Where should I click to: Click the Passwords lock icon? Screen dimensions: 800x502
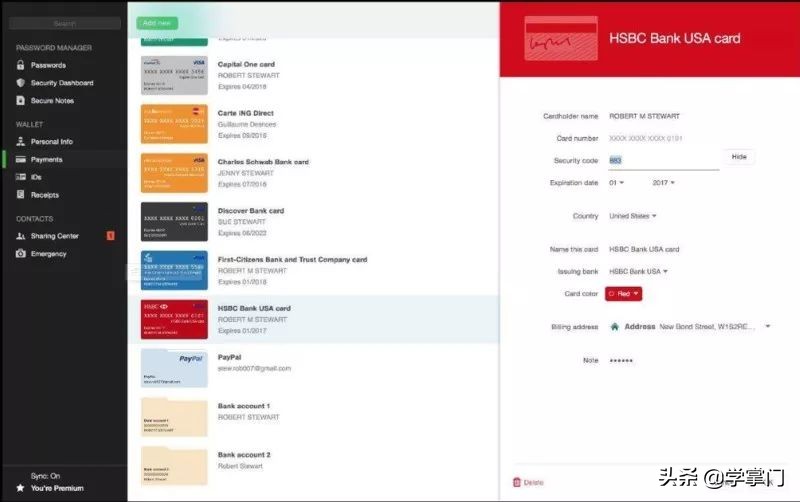tap(20, 65)
